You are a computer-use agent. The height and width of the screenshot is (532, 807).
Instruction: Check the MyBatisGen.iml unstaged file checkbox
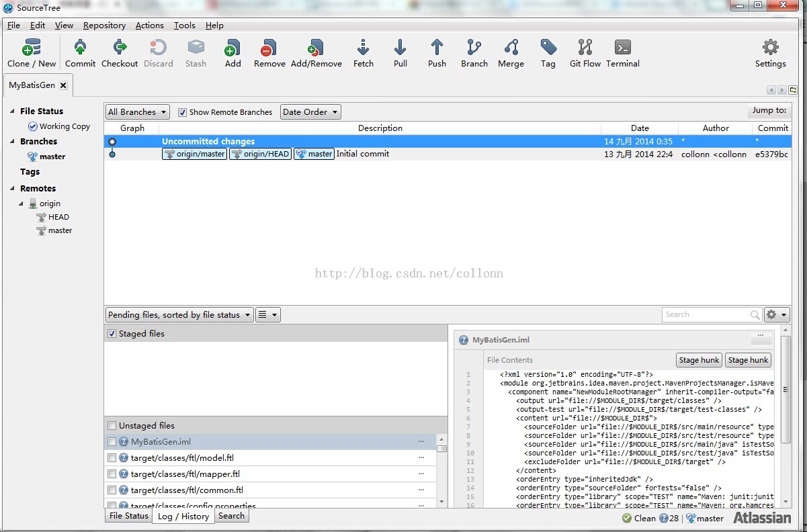pos(112,441)
